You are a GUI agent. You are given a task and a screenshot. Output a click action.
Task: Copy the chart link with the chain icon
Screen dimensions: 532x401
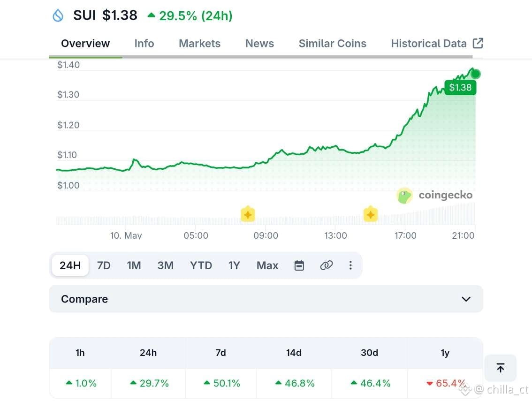click(326, 265)
